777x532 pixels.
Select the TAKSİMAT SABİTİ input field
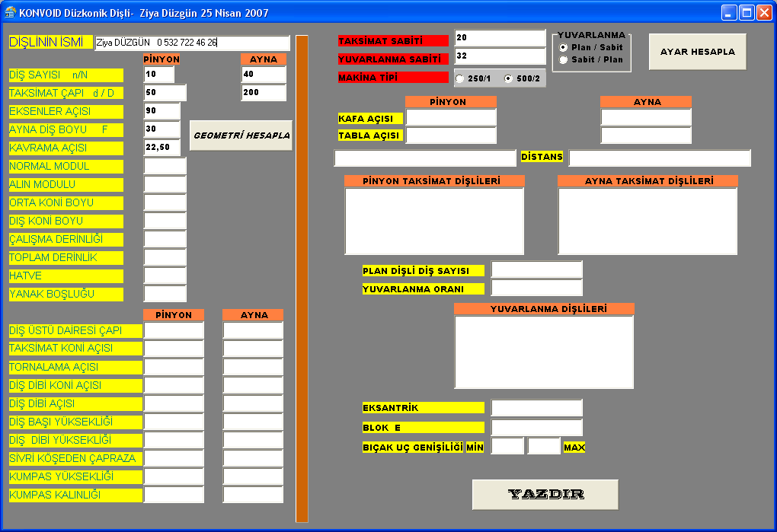(500, 38)
